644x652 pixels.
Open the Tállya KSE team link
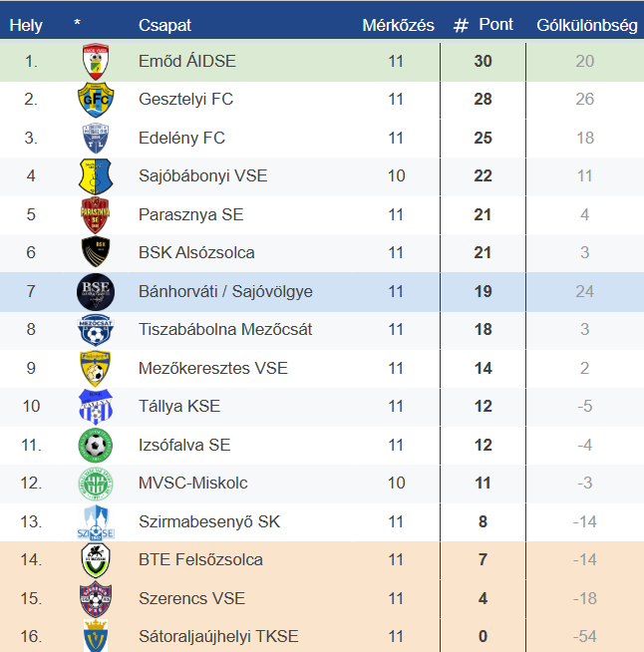pyautogui.click(x=179, y=407)
